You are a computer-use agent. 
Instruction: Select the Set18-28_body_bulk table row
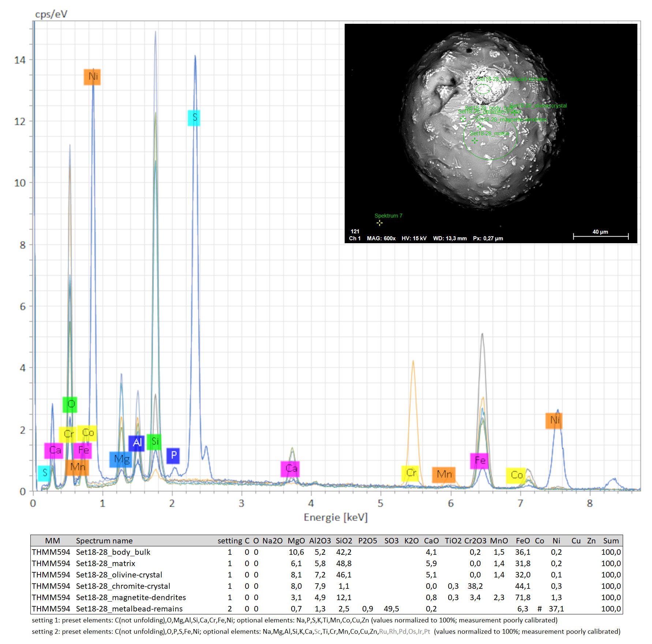[x=113, y=552]
